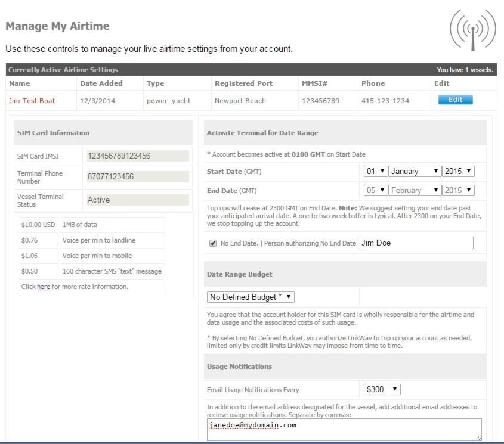Click the authorizing person field with Jim Doe
Viewport: 504px width, 444px height.
pyautogui.click(x=416, y=243)
